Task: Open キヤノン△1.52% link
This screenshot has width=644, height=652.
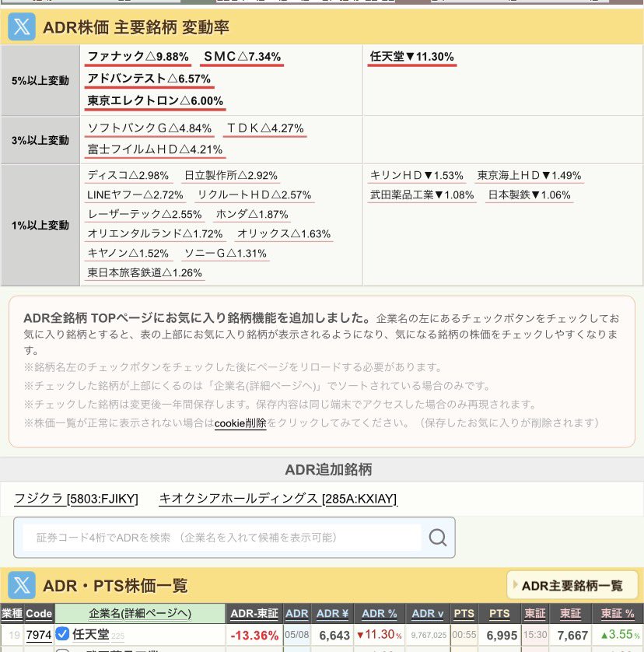Action: 128,253
